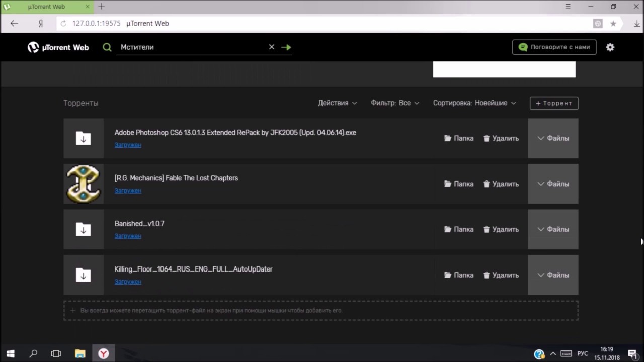Expand files of Banished_v1.0.7

click(553, 229)
